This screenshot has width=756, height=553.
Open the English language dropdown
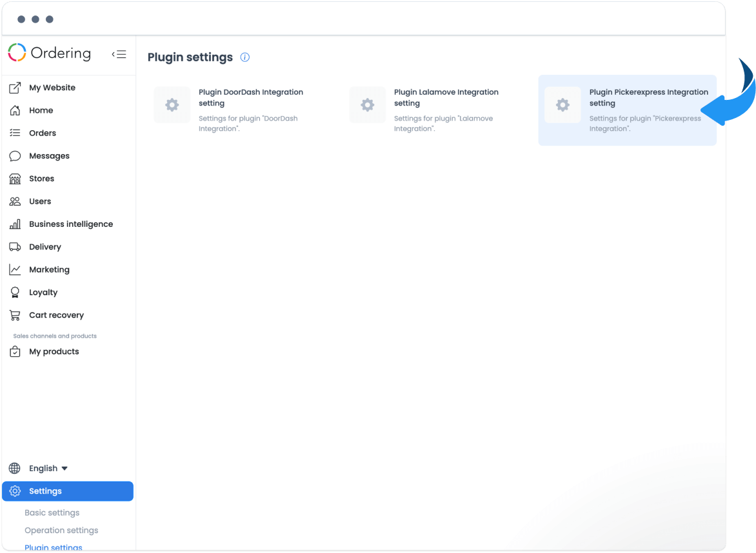coord(48,468)
